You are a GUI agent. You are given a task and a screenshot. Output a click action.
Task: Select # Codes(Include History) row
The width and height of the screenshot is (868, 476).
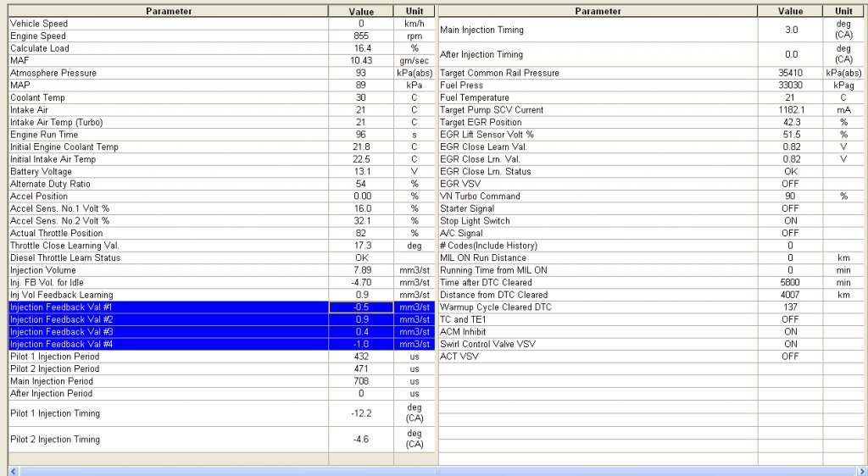pos(652,246)
